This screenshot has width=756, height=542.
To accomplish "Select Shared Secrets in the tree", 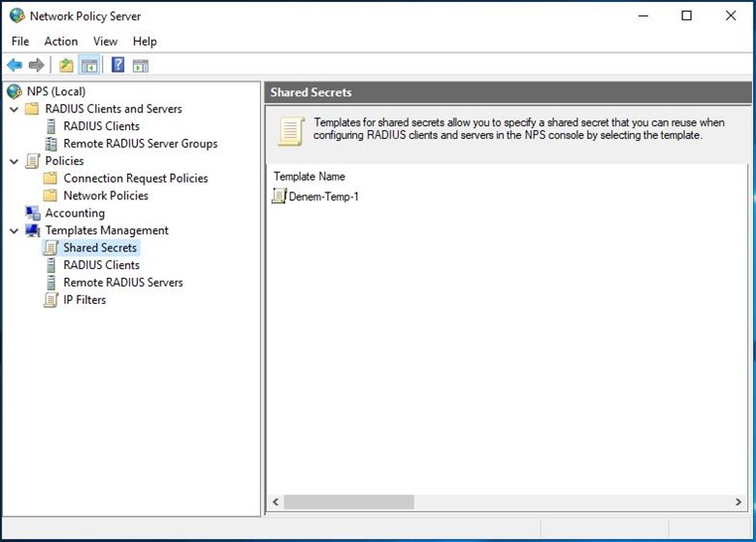I will [x=100, y=248].
